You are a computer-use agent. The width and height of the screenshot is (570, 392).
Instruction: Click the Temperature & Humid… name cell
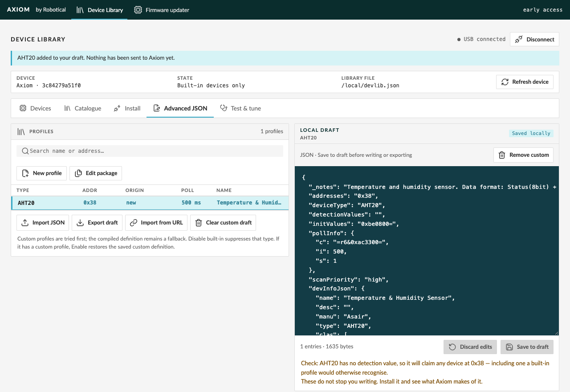pos(249,203)
